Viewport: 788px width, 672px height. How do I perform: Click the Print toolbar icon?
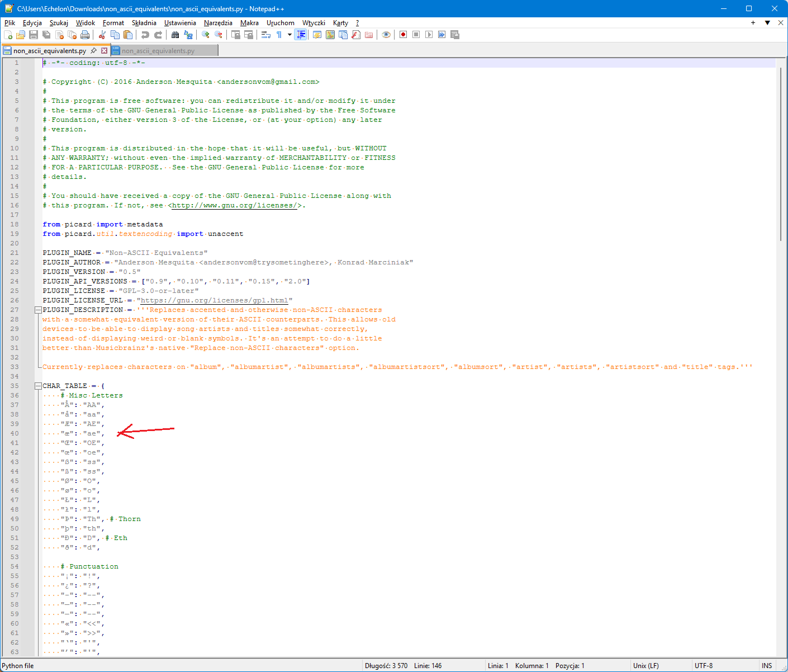[85, 35]
